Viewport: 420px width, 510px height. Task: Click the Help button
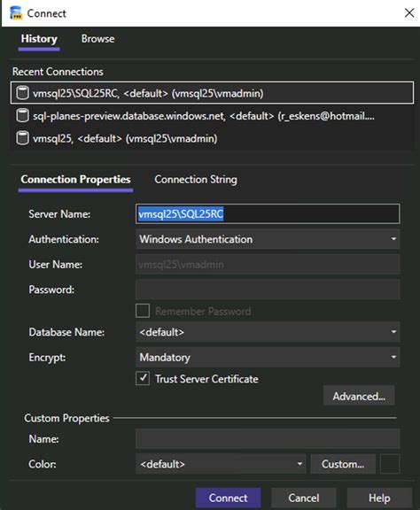[x=379, y=498]
